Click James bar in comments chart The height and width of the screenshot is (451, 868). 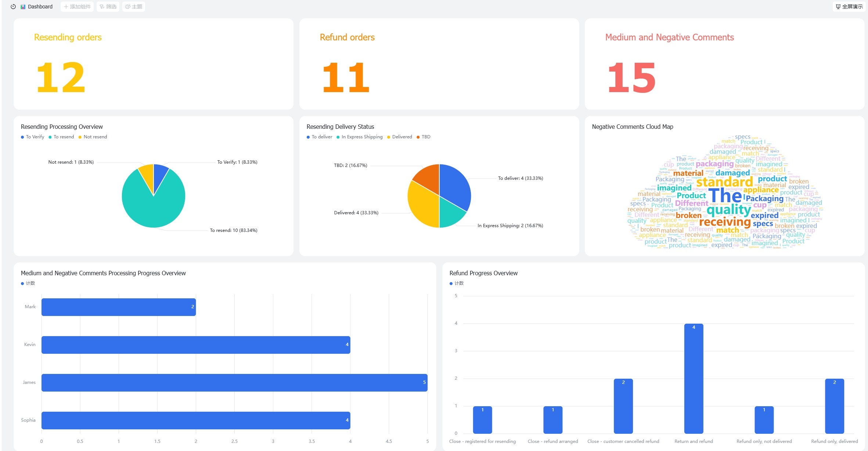(x=234, y=382)
